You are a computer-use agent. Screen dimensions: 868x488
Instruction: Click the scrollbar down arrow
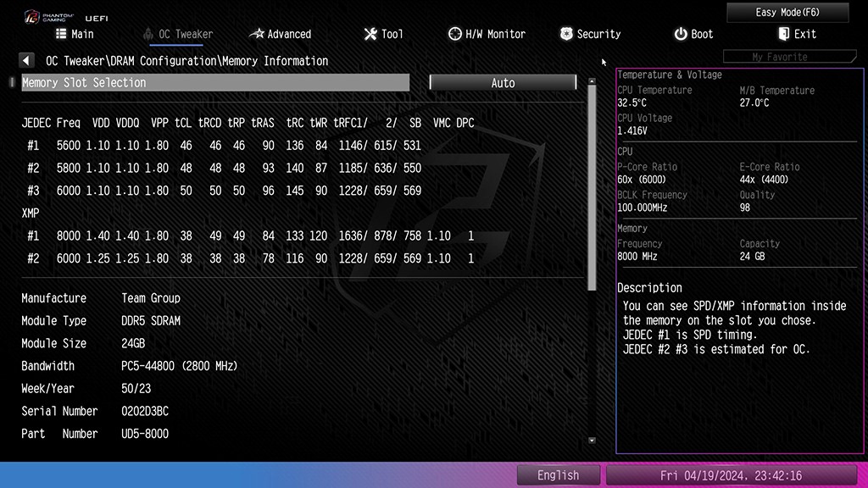pos(592,441)
